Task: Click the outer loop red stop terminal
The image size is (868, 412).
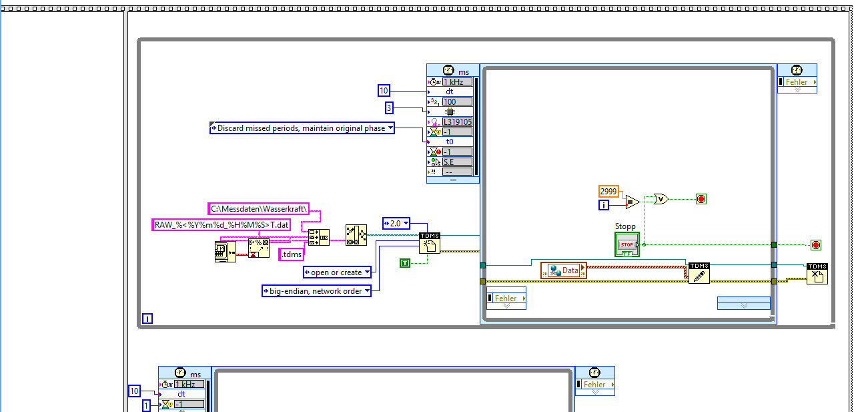Action: [x=816, y=244]
